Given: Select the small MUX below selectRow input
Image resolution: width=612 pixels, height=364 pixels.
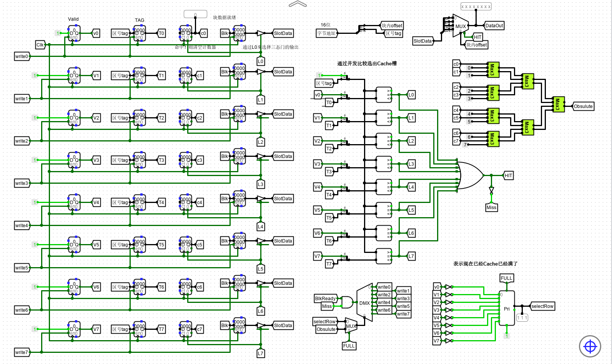Looking at the screenshot, I should (x=351, y=326).
